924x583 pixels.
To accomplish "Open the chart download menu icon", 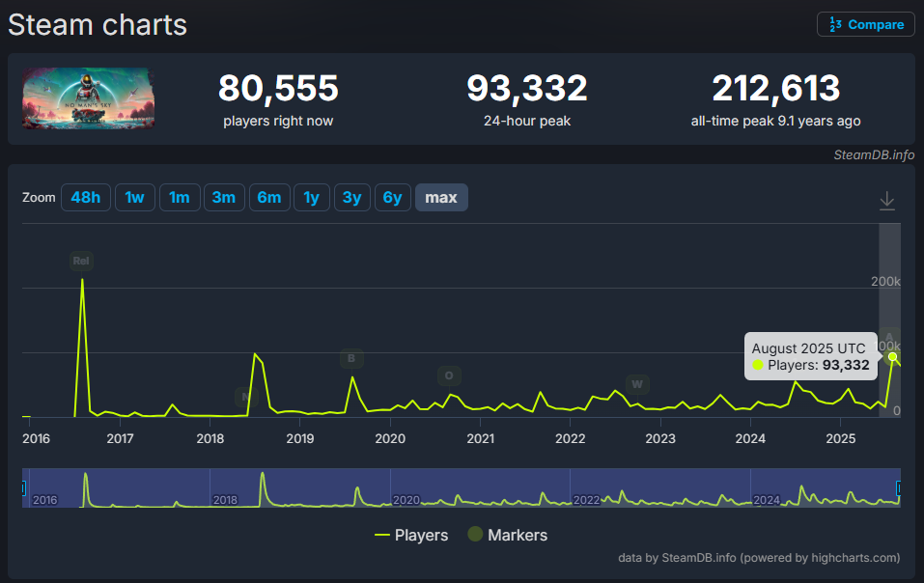I will (887, 200).
